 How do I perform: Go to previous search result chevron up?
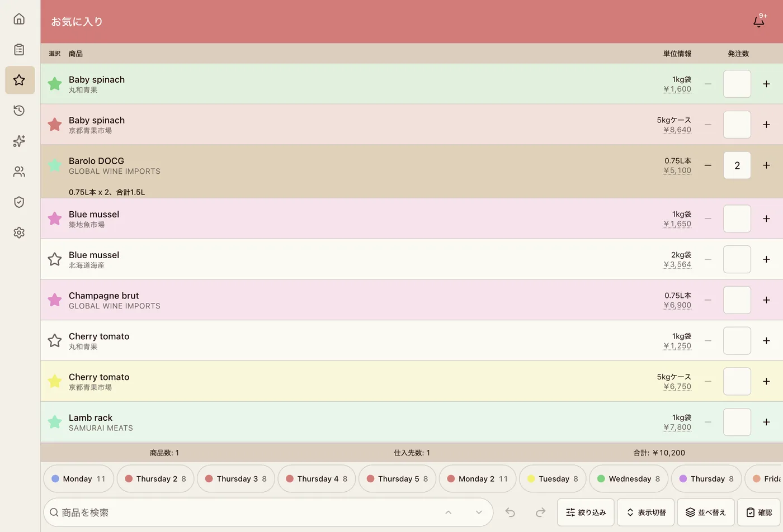pos(448,512)
